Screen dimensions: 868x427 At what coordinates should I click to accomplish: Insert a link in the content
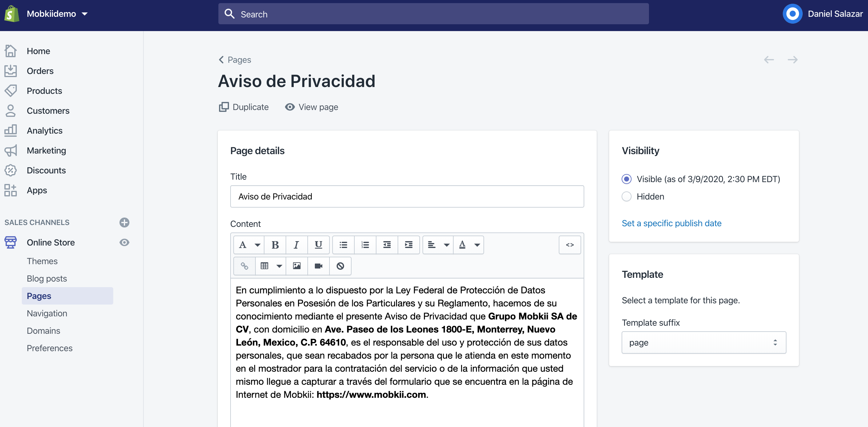245,266
